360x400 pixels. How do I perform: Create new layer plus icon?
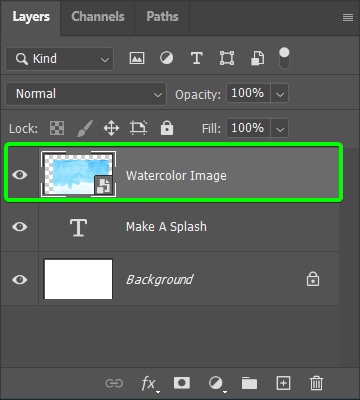(283, 383)
